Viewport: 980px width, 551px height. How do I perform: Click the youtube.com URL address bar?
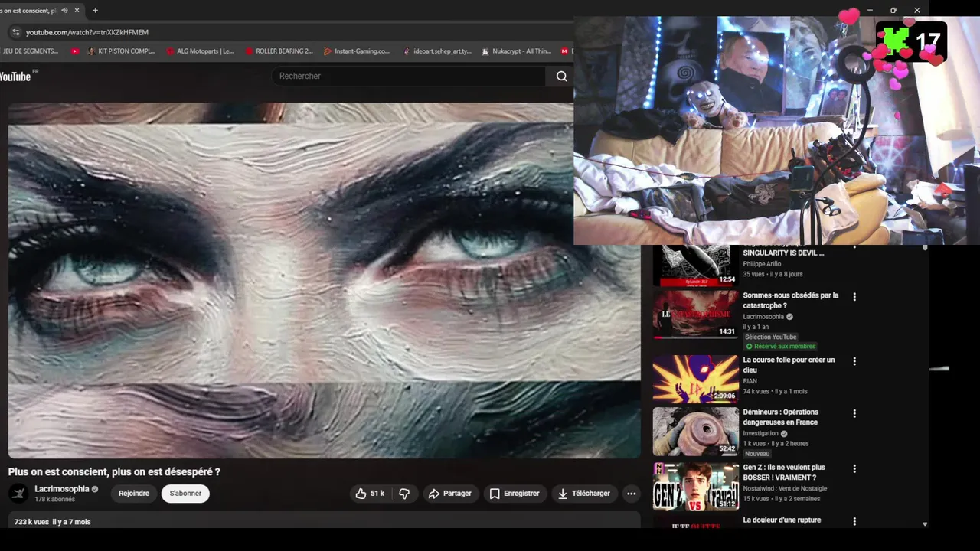pos(87,32)
